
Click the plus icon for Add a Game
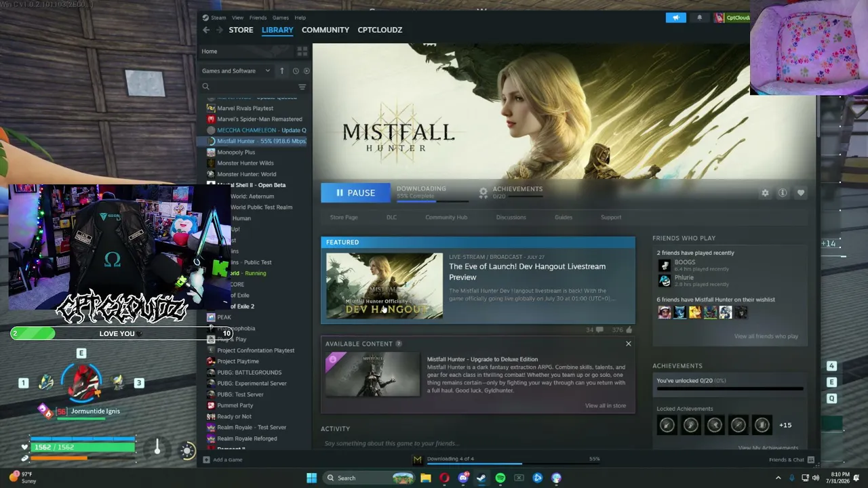point(206,460)
